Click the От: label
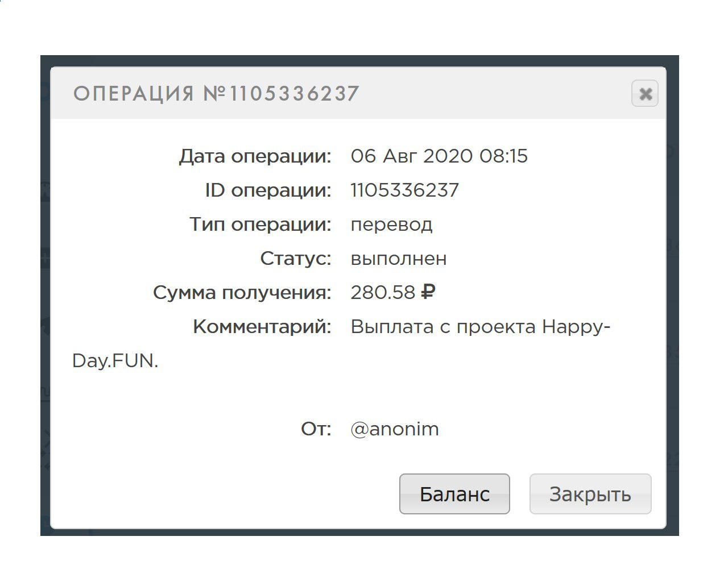The image size is (728, 582). tap(316, 429)
